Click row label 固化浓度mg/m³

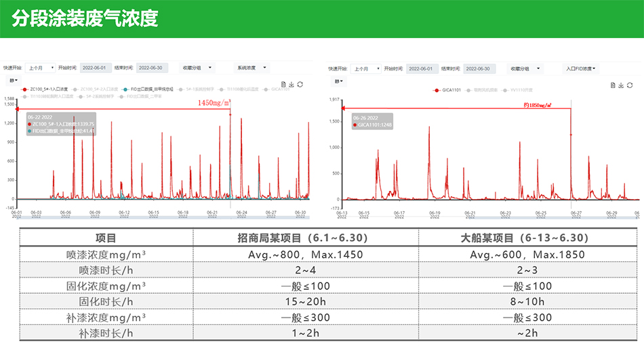click(x=106, y=286)
